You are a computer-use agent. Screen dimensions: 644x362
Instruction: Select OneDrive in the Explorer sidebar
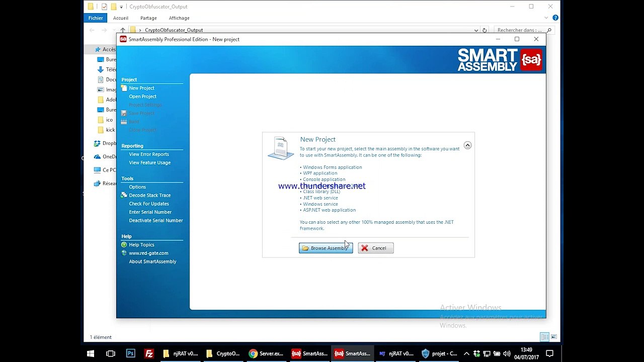point(105,157)
